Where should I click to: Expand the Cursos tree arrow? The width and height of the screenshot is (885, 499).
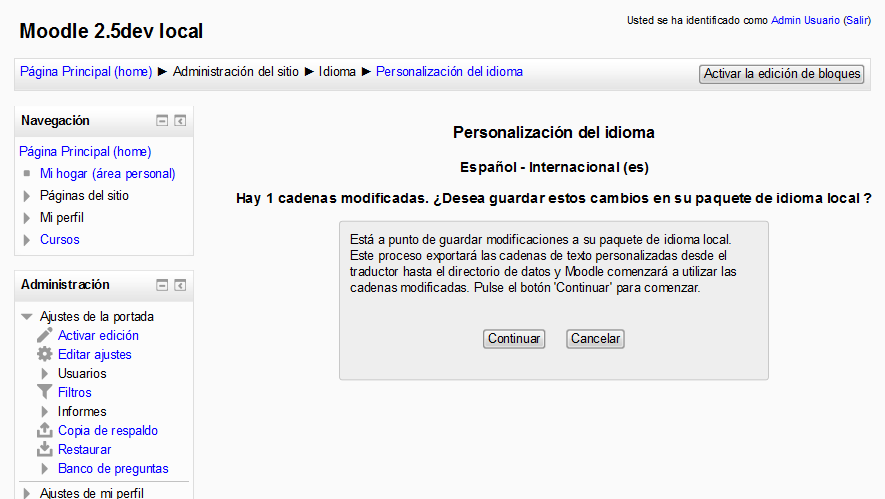27,240
